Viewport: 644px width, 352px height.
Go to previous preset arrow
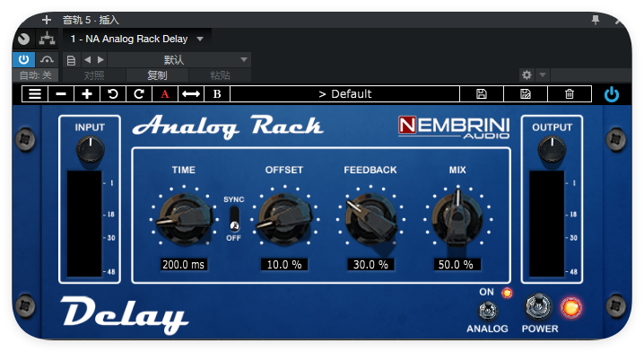point(88,59)
